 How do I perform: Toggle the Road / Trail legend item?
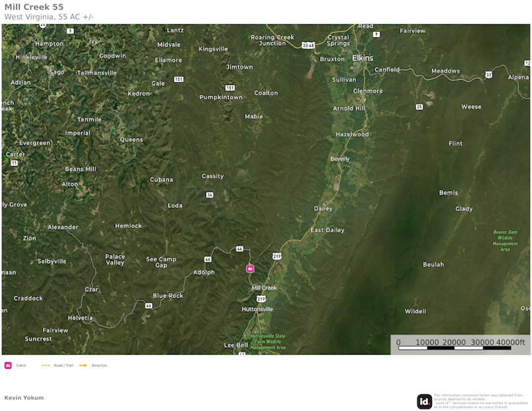[x=46, y=365]
